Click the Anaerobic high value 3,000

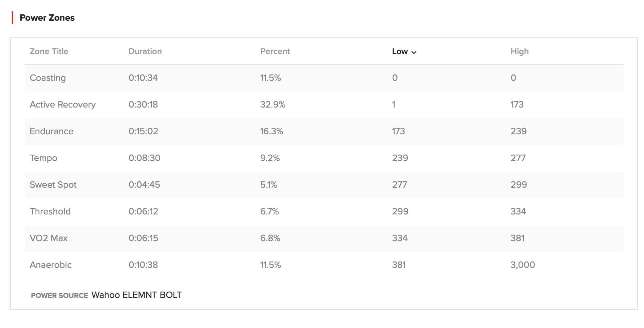pos(522,265)
